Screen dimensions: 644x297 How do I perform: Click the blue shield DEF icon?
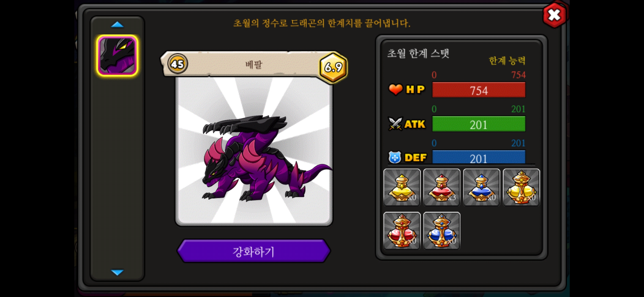[395, 158]
